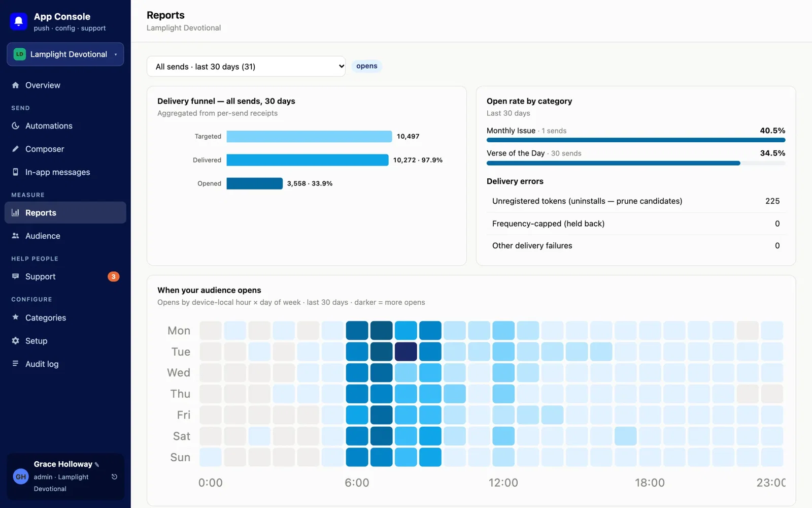Click the switch-user refresh icon
The height and width of the screenshot is (508, 812).
[114, 477]
